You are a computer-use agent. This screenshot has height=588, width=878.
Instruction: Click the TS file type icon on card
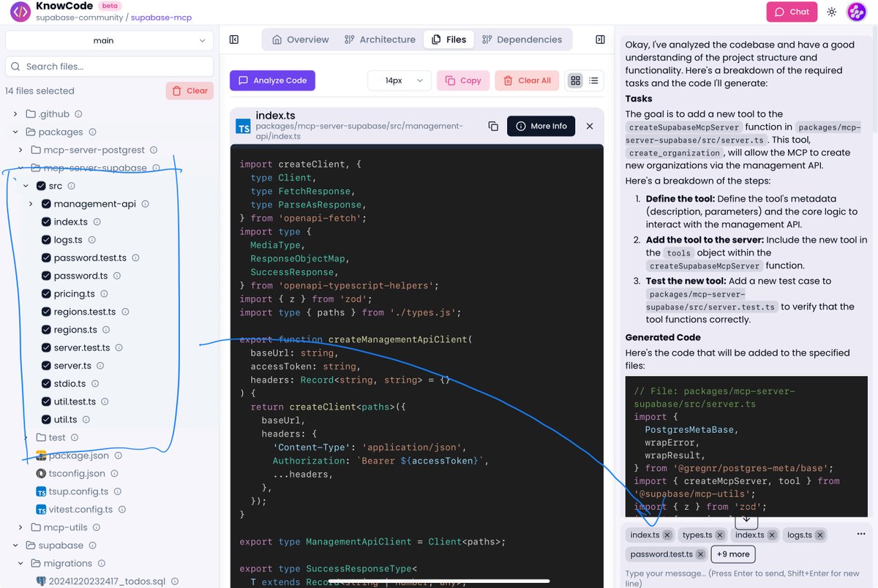[243, 127]
